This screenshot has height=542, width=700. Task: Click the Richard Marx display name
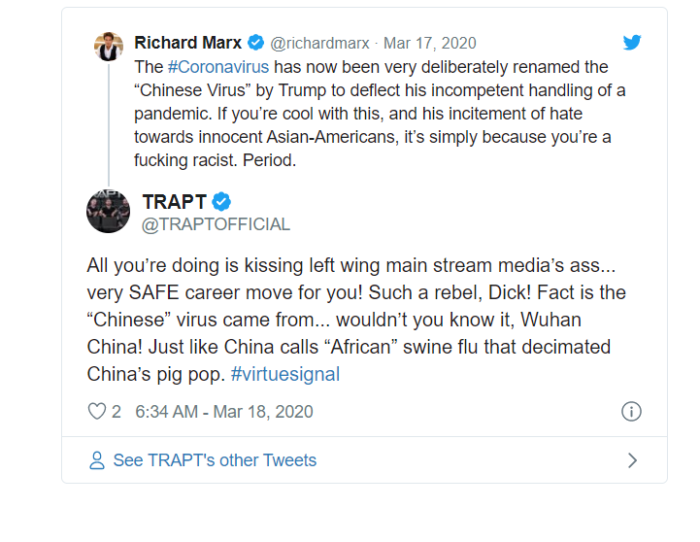coord(188,43)
